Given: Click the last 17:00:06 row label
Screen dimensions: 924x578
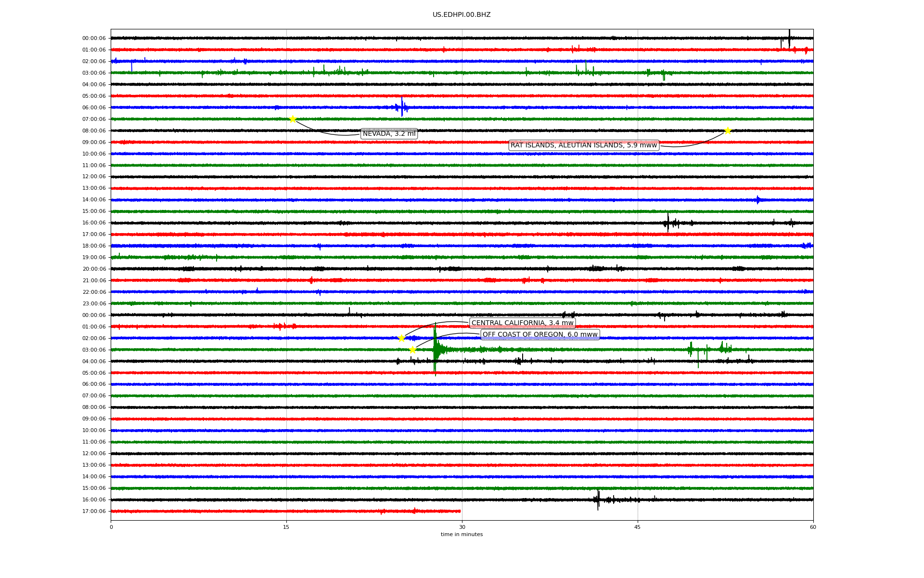Looking at the screenshot, I should (94, 512).
